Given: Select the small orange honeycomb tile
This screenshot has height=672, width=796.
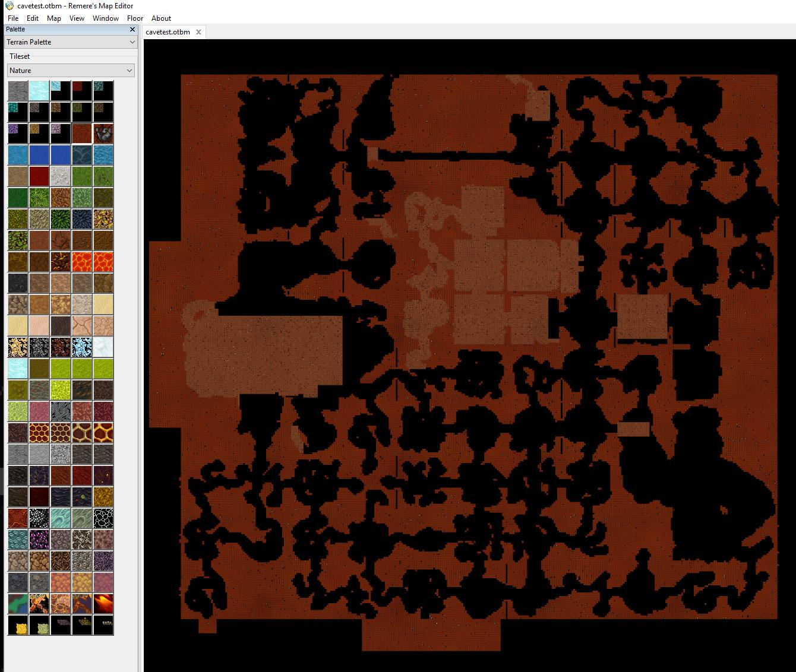Looking at the screenshot, I should pos(39,433).
